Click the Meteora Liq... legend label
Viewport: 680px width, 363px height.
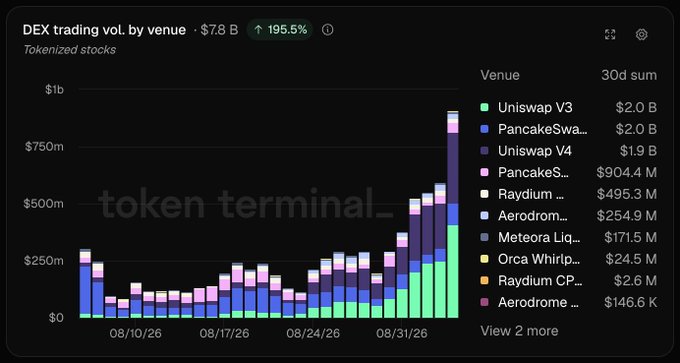[539, 238]
